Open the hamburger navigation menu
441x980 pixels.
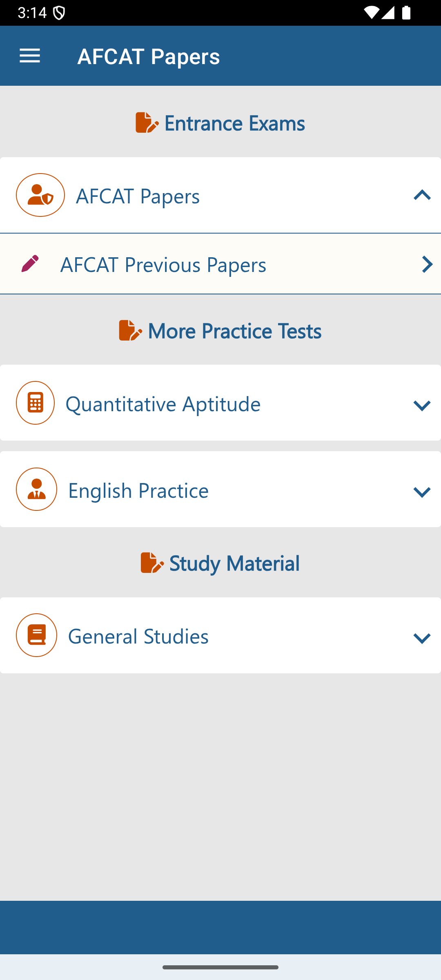pos(30,56)
